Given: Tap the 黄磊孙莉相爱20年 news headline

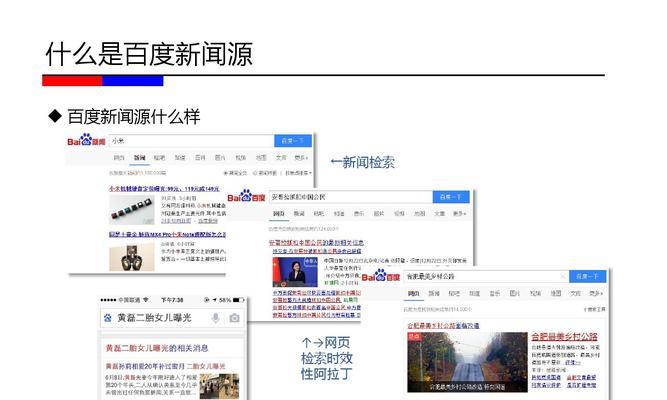Looking at the screenshot, I should point(165,366).
